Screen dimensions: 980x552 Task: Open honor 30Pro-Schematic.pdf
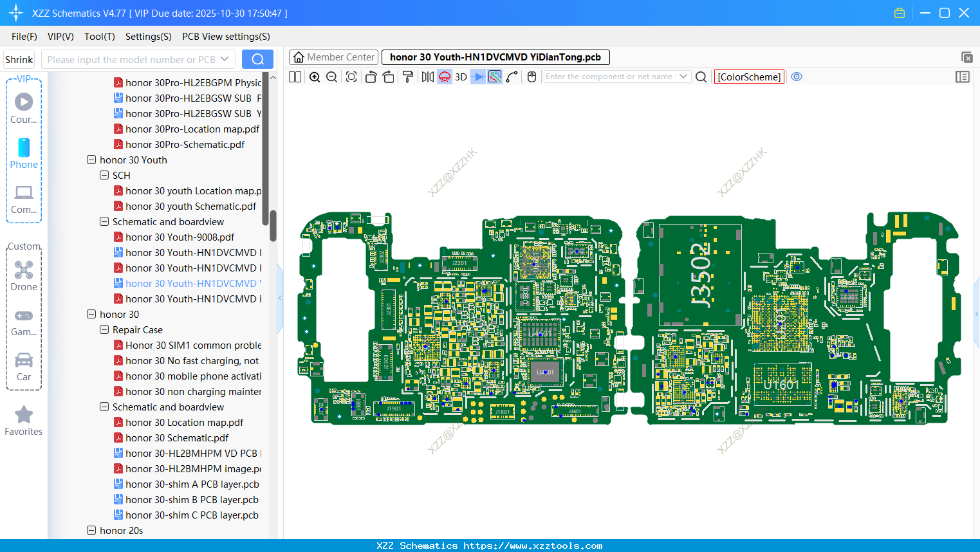point(180,144)
